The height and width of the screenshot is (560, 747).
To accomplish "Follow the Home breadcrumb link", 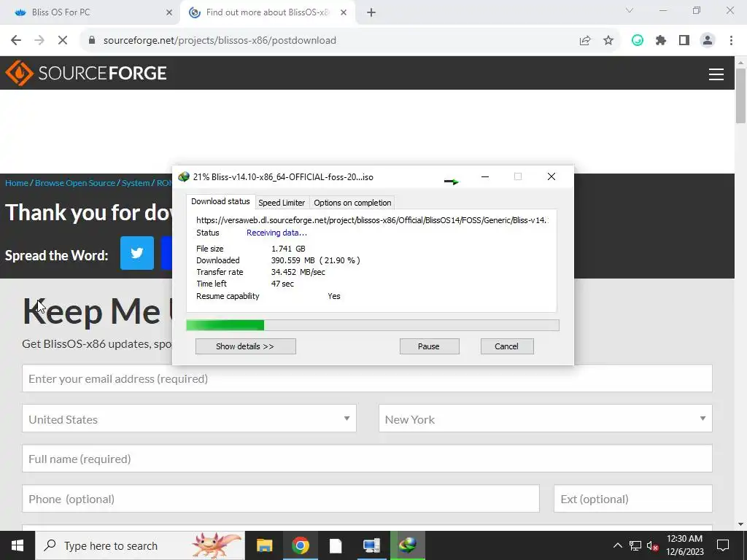I will [17, 183].
